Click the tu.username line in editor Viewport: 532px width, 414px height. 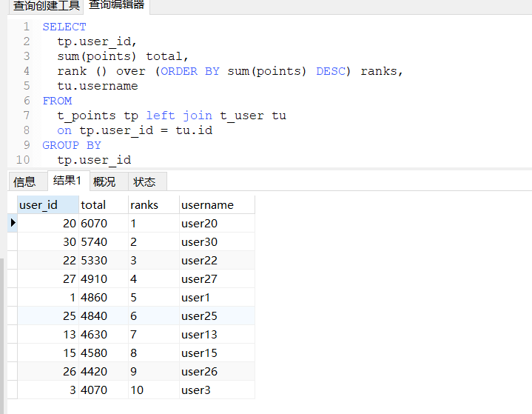(98, 86)
